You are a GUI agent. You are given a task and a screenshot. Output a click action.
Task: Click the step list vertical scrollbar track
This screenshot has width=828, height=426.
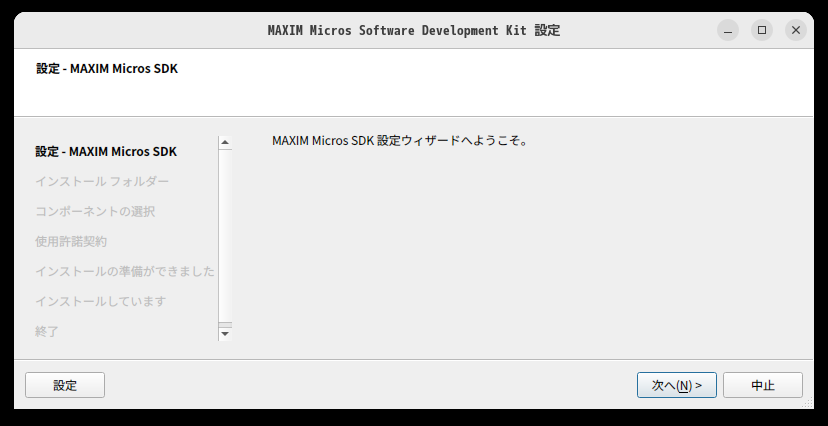click(x=225, y=235)
